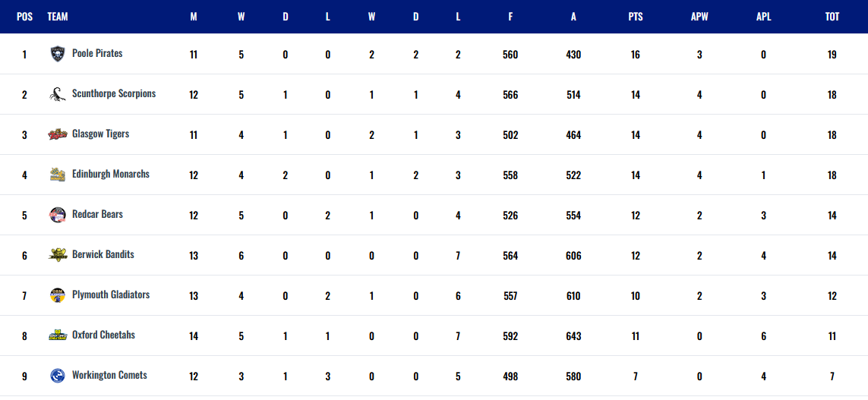Open the Poole Pirates team link
This screenshot has width=868, height=400.
coord(97,54)
